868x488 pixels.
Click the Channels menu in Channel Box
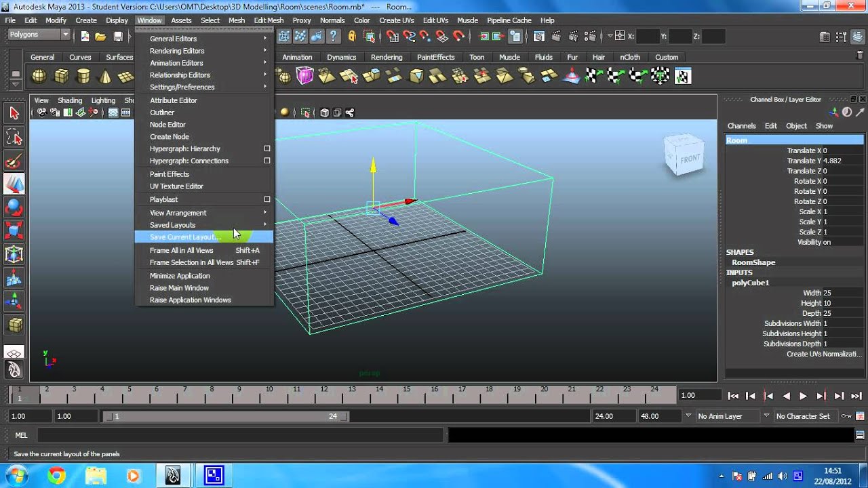click(741, 126)
